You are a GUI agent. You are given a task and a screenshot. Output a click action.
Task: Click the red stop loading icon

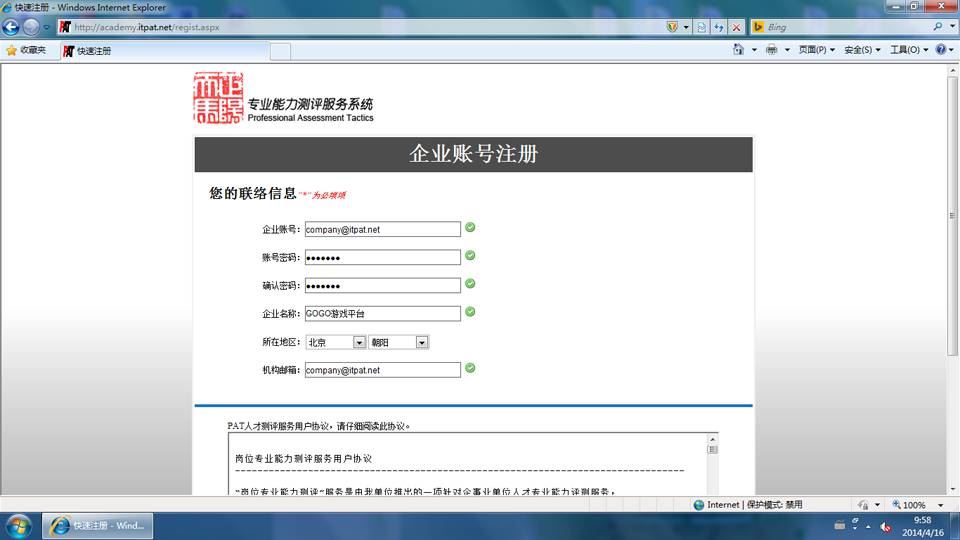(x=737, y=27)
